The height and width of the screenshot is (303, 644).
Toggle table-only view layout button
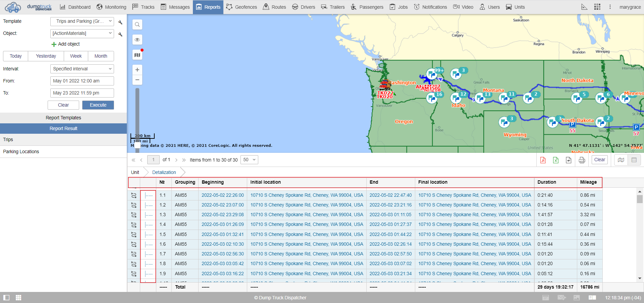[634, 160]
